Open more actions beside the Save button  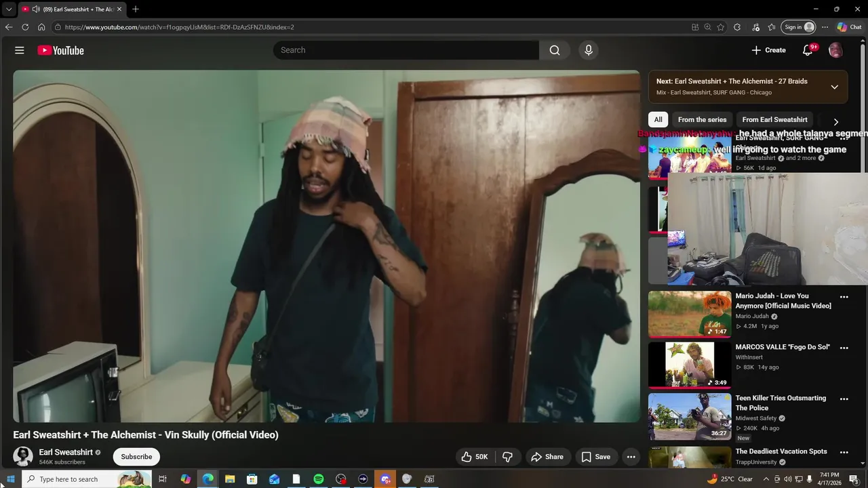pos(631,457)
